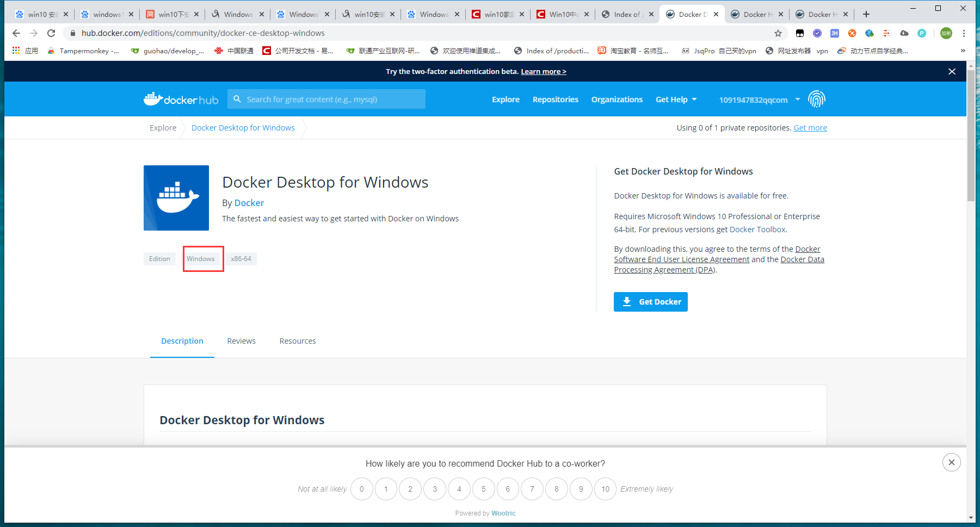
Task: View the site lock security icon
Action: pyautogui.click(x=72, y=33)
